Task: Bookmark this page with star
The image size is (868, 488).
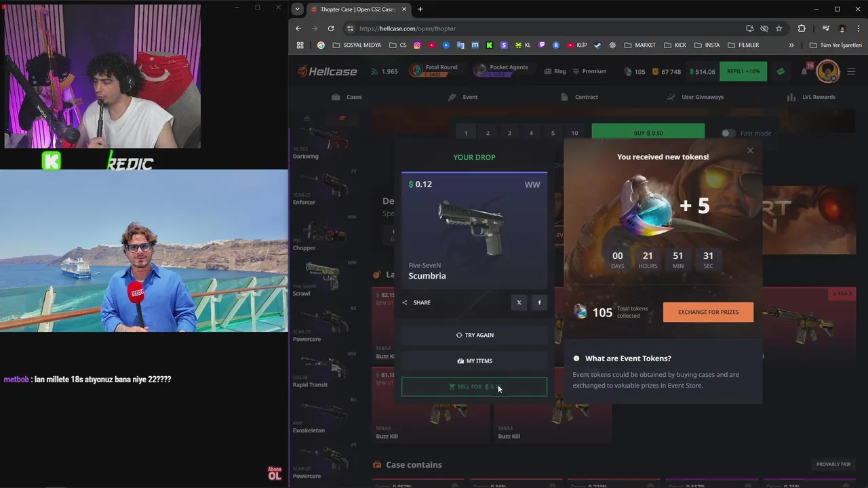Action: click(779, 28)
